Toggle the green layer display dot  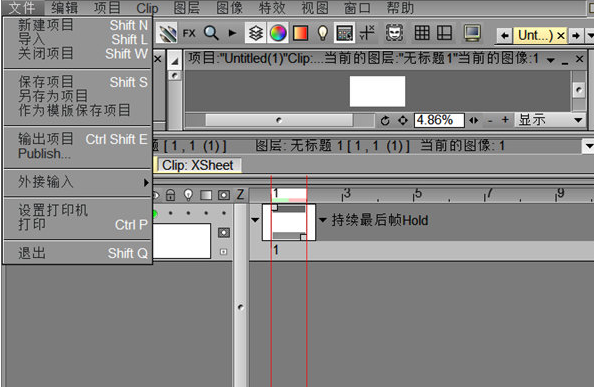coord(155,214)
